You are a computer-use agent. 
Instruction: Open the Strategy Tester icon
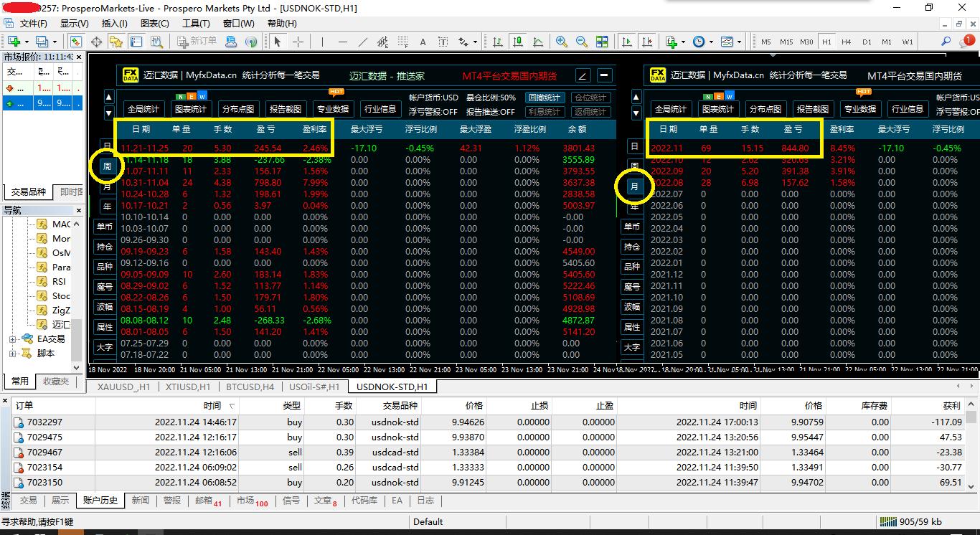[156, 42]
